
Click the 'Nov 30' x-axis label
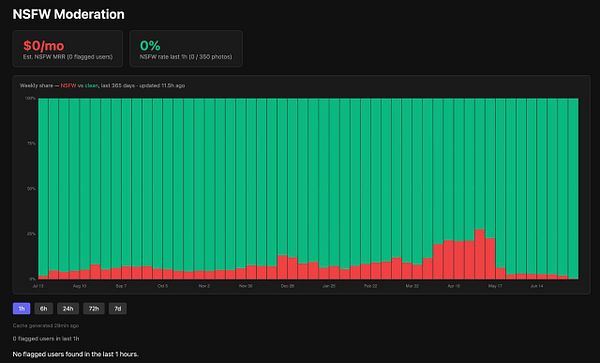click(x=246, y=286)
